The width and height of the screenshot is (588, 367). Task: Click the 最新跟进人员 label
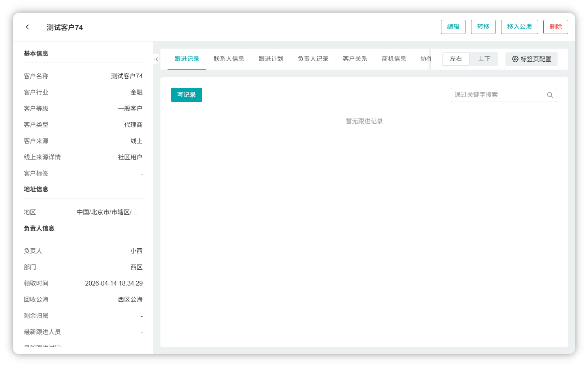(x=42, y=332)
